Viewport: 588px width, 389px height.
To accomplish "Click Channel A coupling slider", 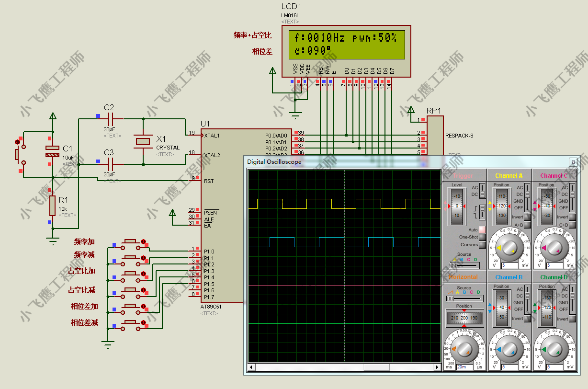I will click(527, 198).
